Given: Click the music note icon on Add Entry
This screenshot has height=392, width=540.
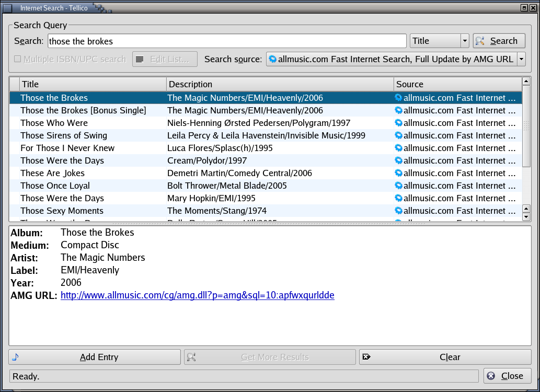Looking at the screenshot, I should [15, 357].
